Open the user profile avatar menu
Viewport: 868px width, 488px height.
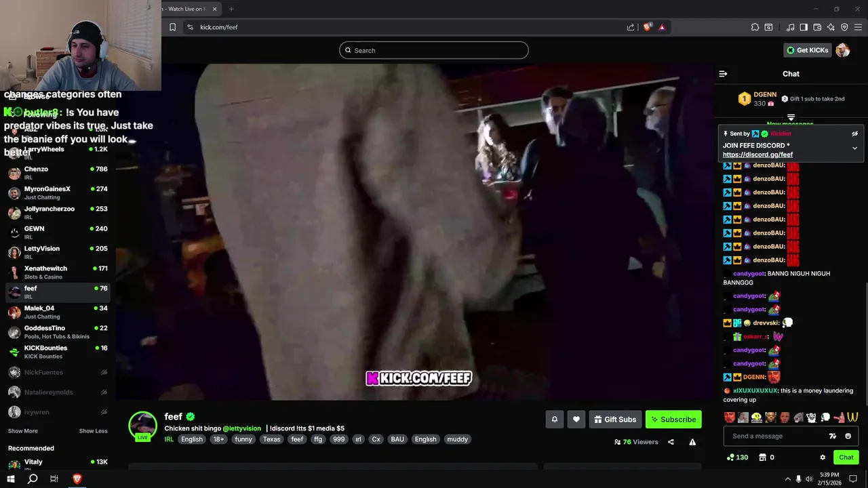(843, 50)
